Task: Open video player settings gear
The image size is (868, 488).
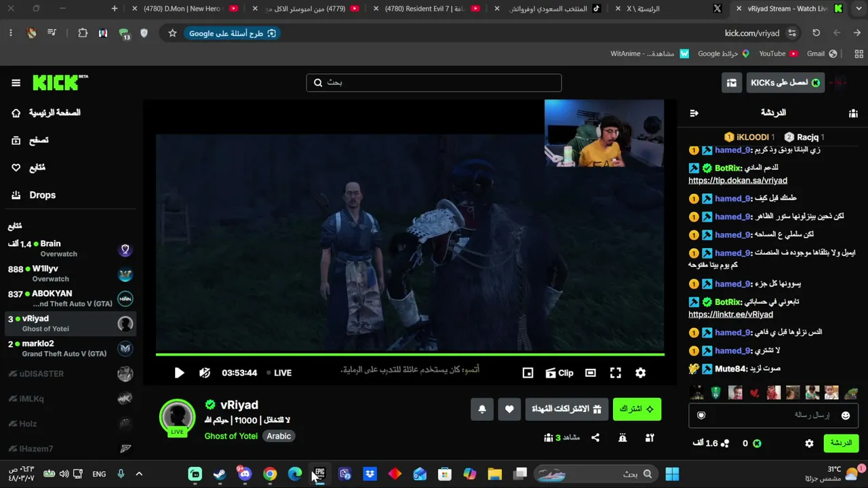Action: point(640,373)
